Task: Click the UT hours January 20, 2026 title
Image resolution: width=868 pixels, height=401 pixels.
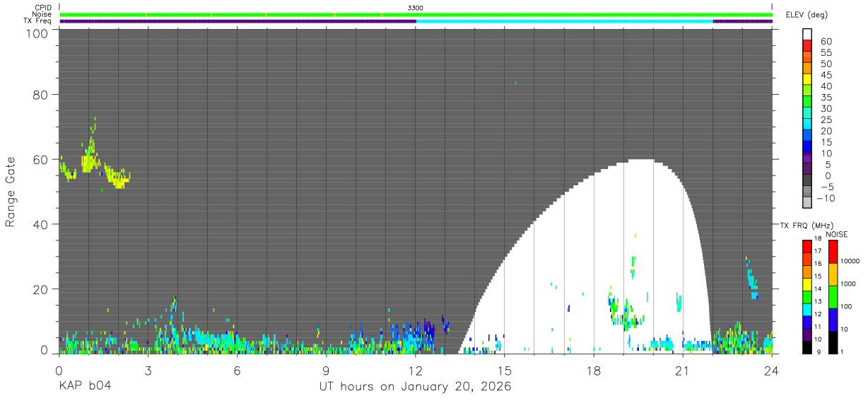Action: coord(415,387)
